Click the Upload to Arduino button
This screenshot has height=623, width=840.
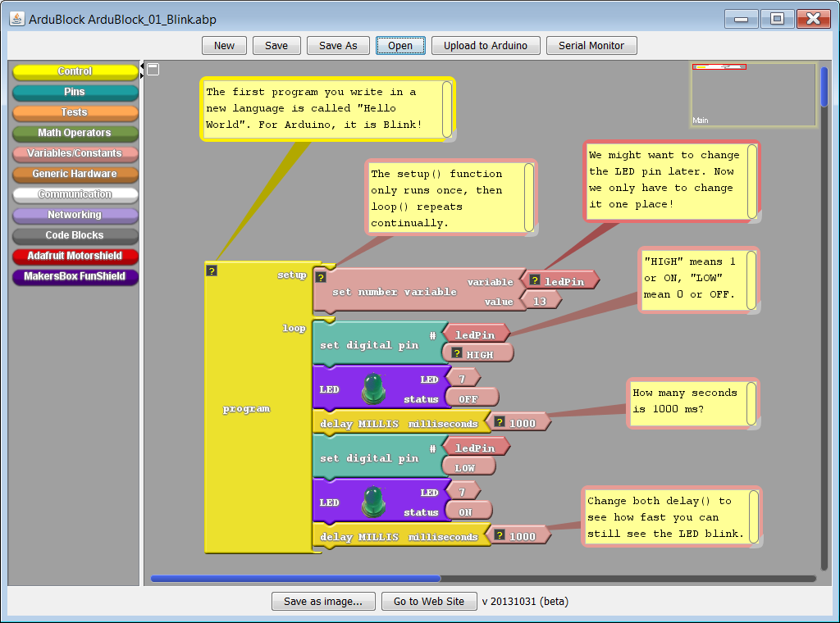(486, 45)
